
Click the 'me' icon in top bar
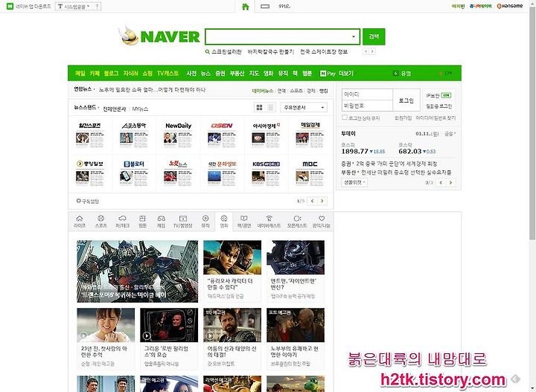(x=284, y=6)
